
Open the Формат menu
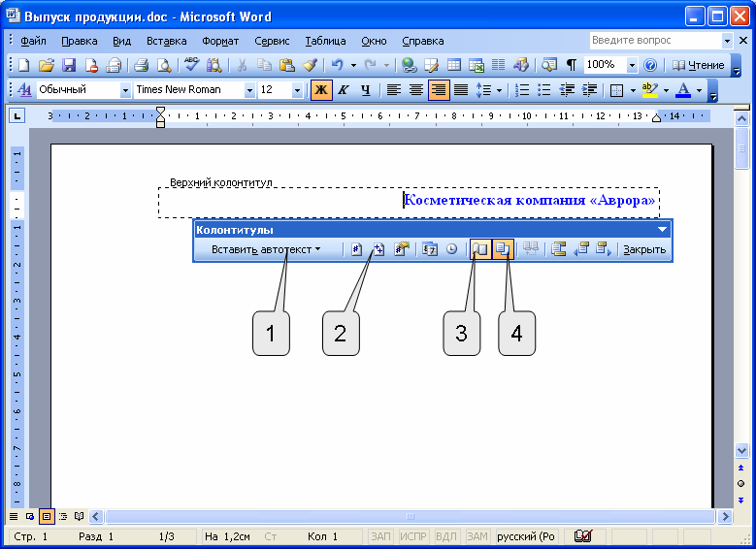click(220, 41)
